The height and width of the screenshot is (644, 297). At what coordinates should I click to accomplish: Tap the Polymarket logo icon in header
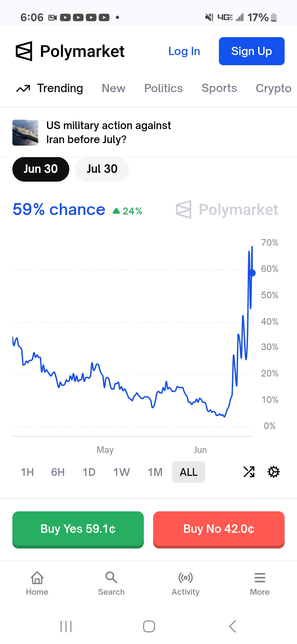[x=24, y=51]
